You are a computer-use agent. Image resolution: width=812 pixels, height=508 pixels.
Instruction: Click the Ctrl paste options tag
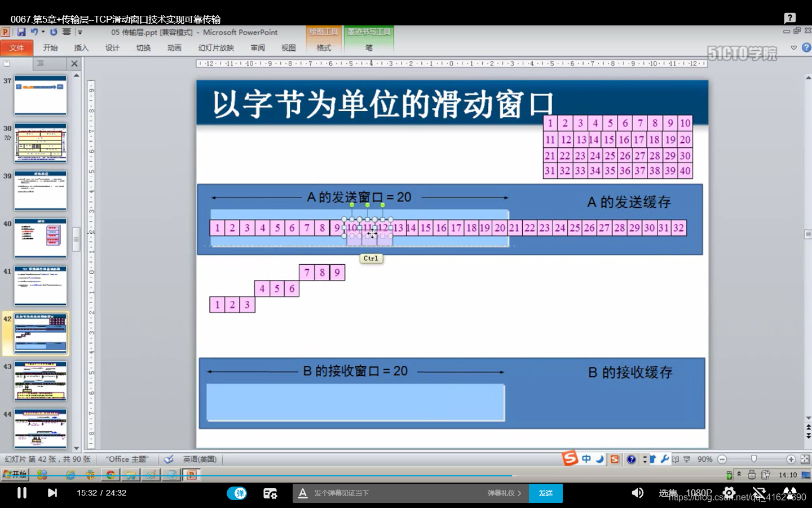[371, 259]
